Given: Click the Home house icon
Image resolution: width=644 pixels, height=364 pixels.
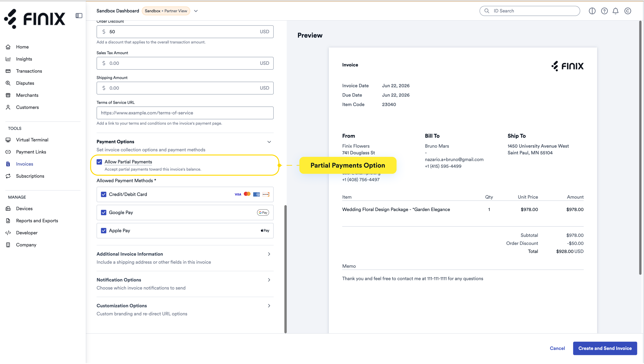Looking at the screenshot, I should tap(8, 47).
